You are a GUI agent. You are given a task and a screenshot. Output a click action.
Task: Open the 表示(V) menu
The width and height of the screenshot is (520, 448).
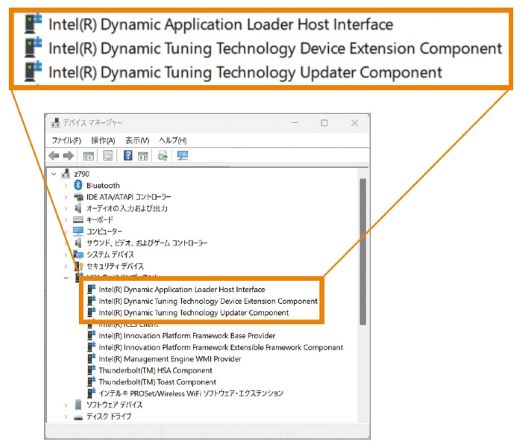click(137, 140)
